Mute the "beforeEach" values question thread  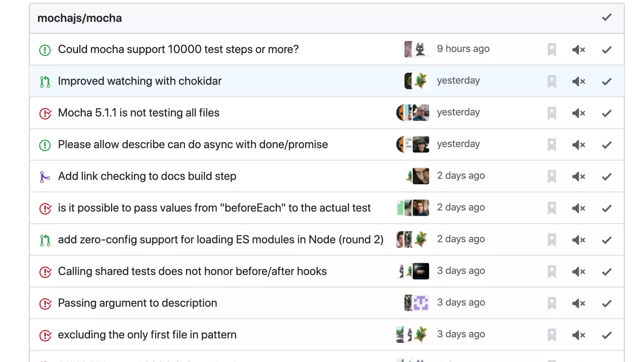pos(578,208)
